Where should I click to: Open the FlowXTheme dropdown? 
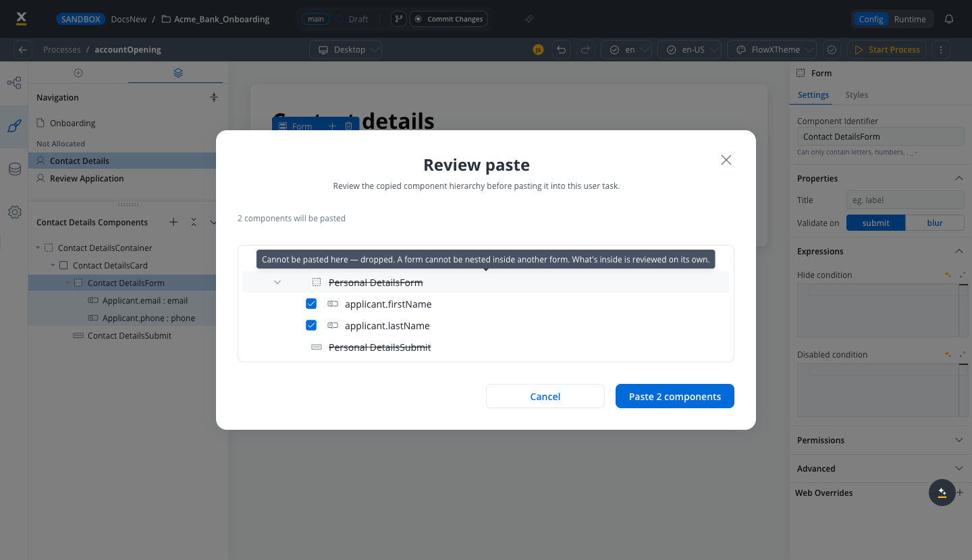click(x=772, y=49)
